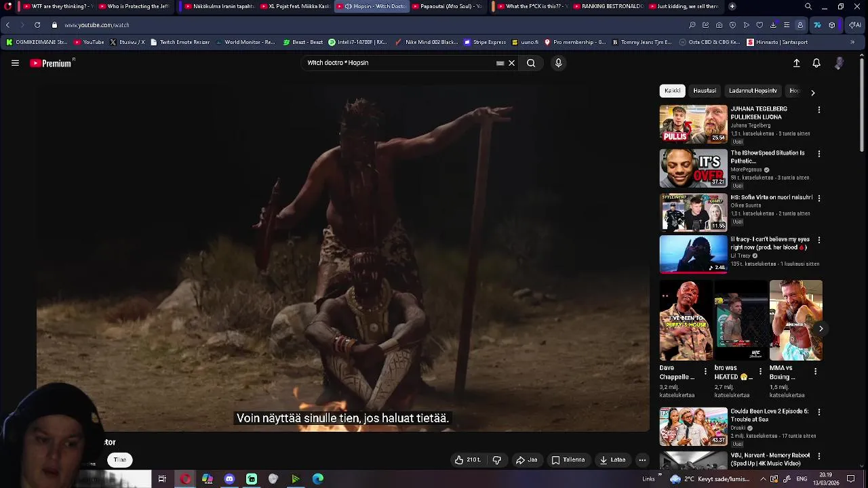Open Microsoft Edge from the taskbar
Image resolution: width=868 pixels, height=488 pixels.
point(317,479)
